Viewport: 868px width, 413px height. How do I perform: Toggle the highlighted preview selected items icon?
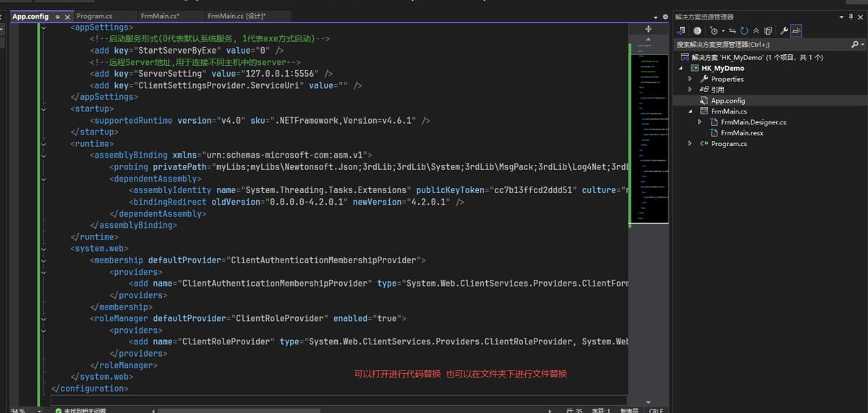(x=796, y=30)
